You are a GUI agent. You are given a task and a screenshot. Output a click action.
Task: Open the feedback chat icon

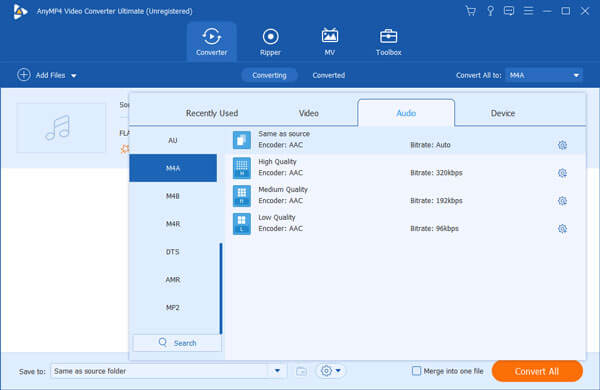(509, 11)
